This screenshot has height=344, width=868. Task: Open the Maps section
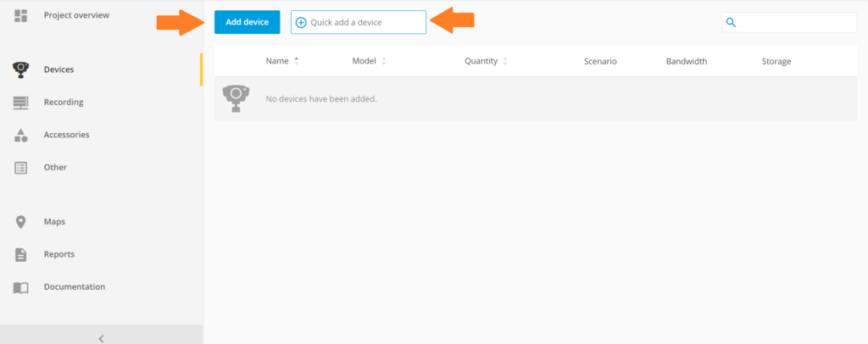click(54, 222)
